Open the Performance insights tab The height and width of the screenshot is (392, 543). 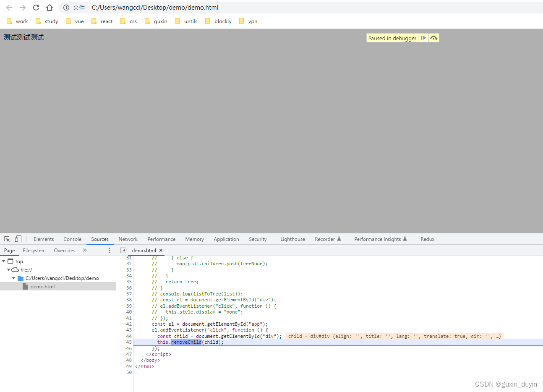click(x=381, y=239)
